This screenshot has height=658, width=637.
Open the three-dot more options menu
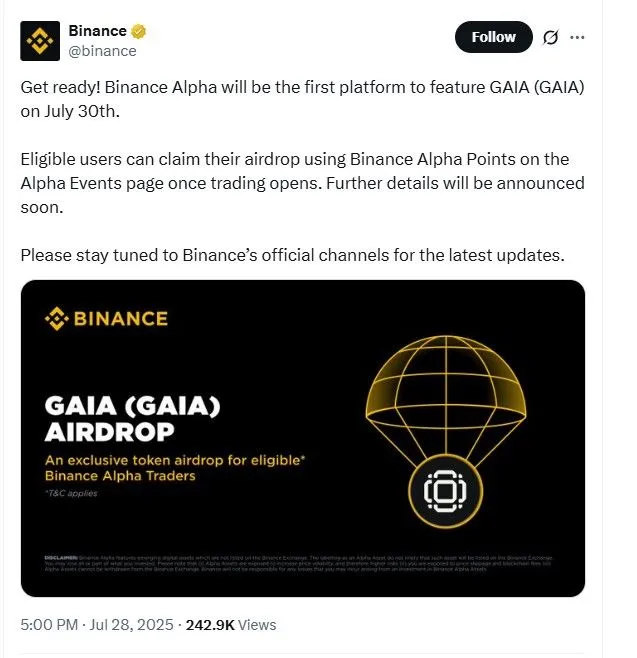coord(577,38)
